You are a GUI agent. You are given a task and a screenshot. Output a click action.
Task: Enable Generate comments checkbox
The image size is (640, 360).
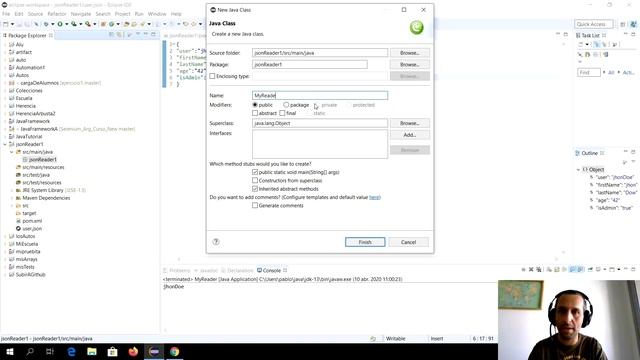click(255, 205)
